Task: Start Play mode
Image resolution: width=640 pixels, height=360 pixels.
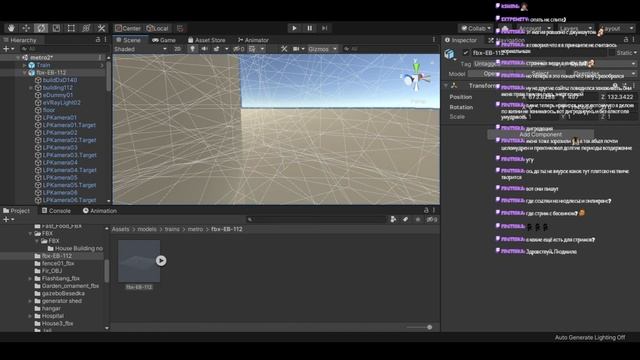Action: click(x=294, y=28)
